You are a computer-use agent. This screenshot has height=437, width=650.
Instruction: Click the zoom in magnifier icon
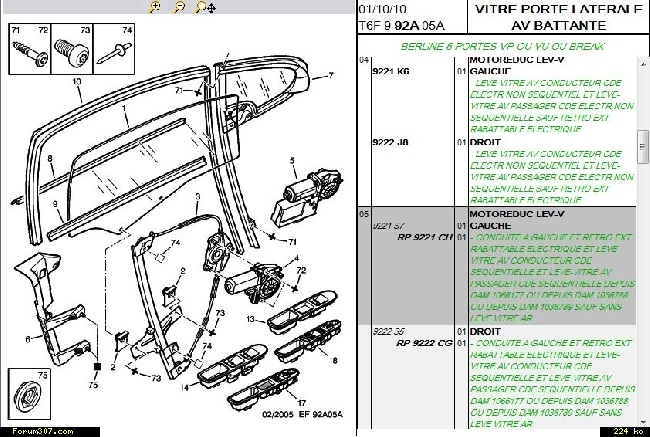pyautogui.click(x=155, y=7)
